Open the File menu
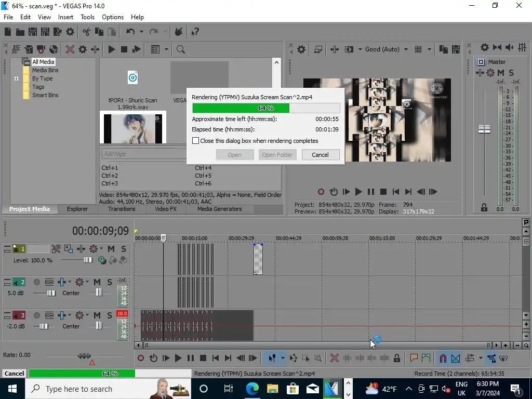532x399 pixels. (8, 17)
